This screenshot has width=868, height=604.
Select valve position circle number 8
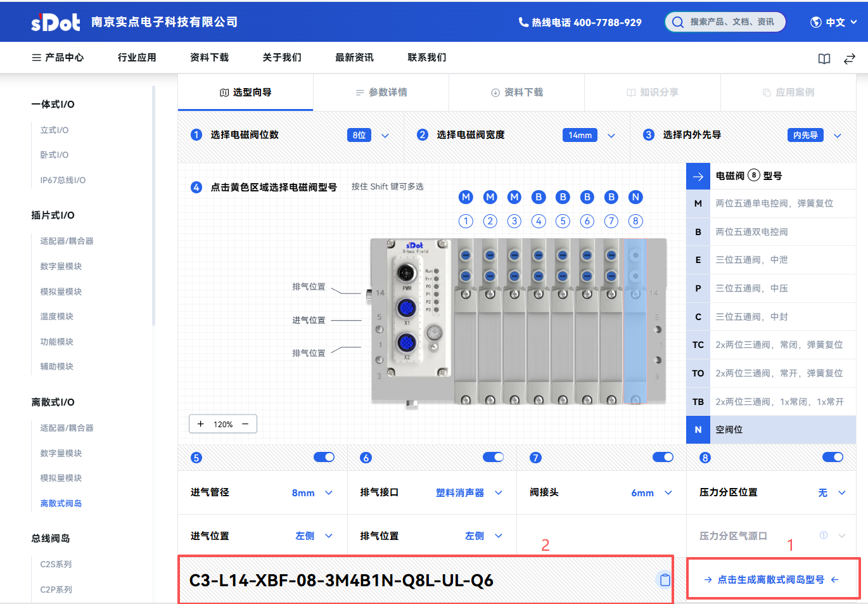click(x=635, y=221)
